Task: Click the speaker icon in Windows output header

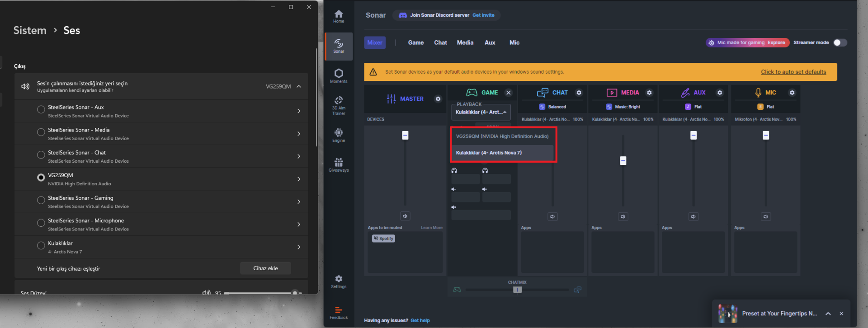Action: click(25, 86)
